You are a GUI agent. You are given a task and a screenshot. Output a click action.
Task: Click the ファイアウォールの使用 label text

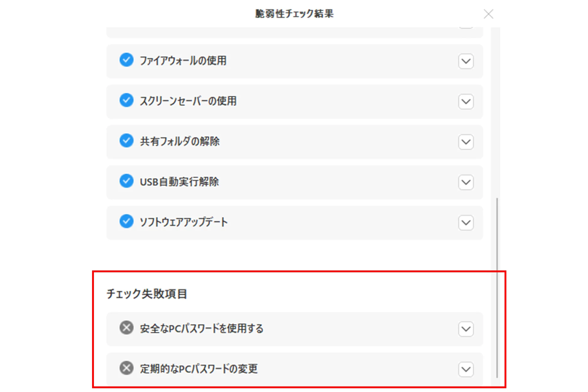tap(183, 61)
